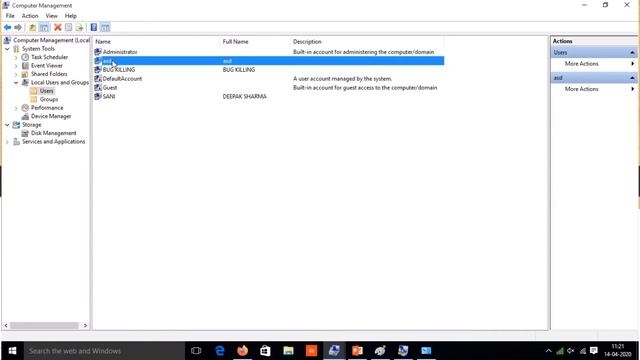Image resolution: width=640 pixels, height=360 pixels.
Task: Click the Forward arrow in the toolbar
Action: coord(18,27)
